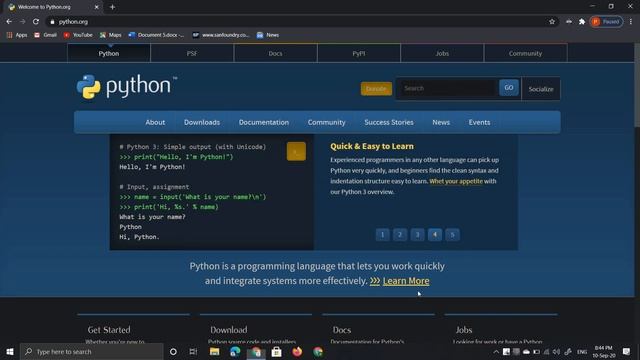Open Microsoft Edge from taskbar
Screen dimensions: 640x360
pos(235,351)
